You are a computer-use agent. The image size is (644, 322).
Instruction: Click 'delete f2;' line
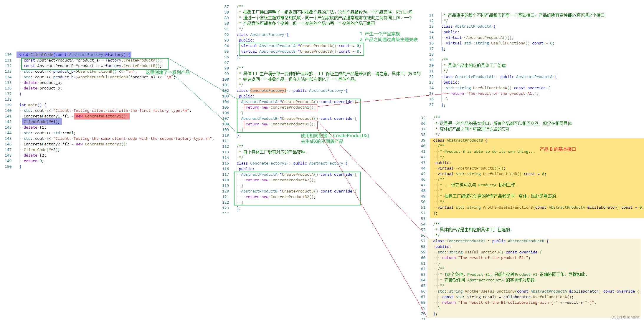(35, 155)
